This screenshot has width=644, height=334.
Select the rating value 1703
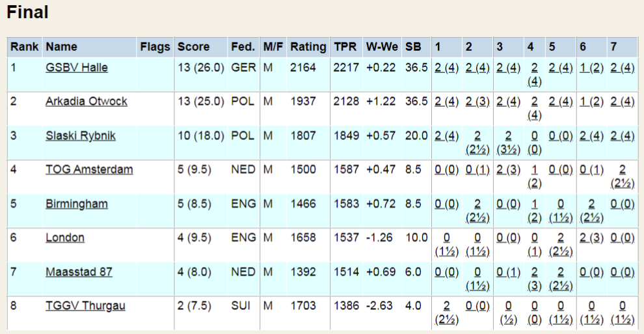click(303, 306)
